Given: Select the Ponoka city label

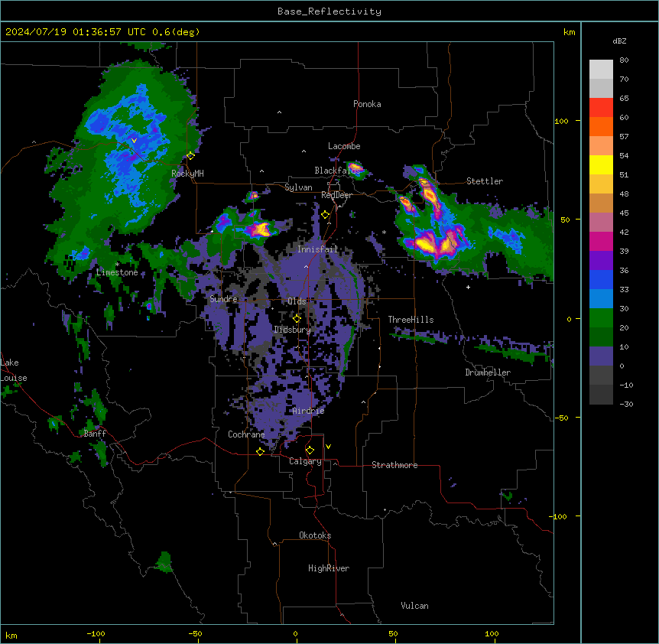Looking at the screenshot, I should [367, 104].
